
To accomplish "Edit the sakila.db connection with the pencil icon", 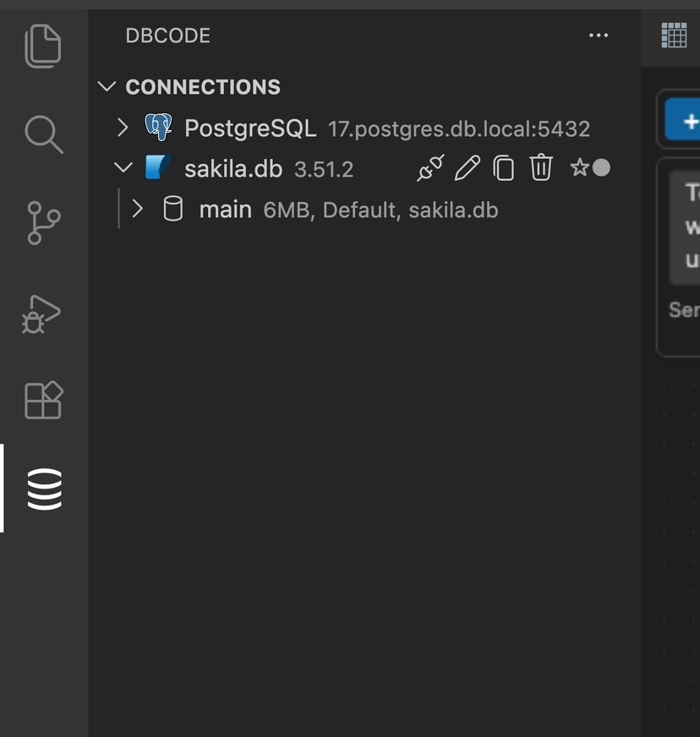I will pyautogui.click(x=467, y=167).
